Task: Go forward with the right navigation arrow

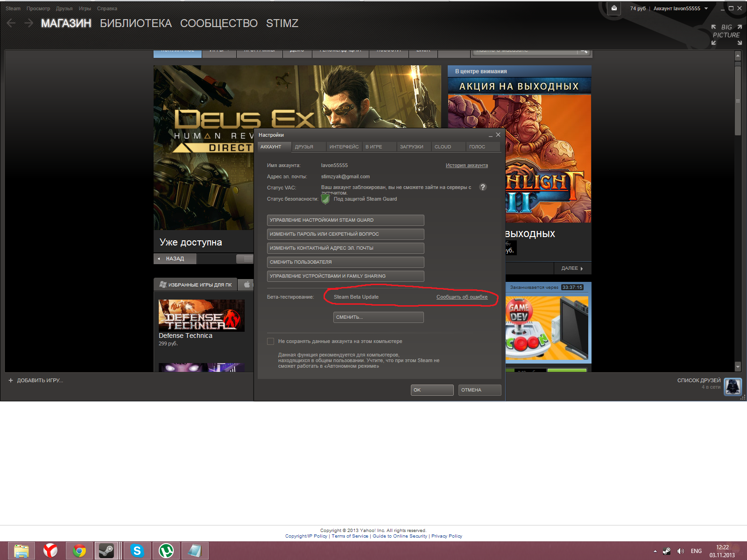Action: (28, 23)
